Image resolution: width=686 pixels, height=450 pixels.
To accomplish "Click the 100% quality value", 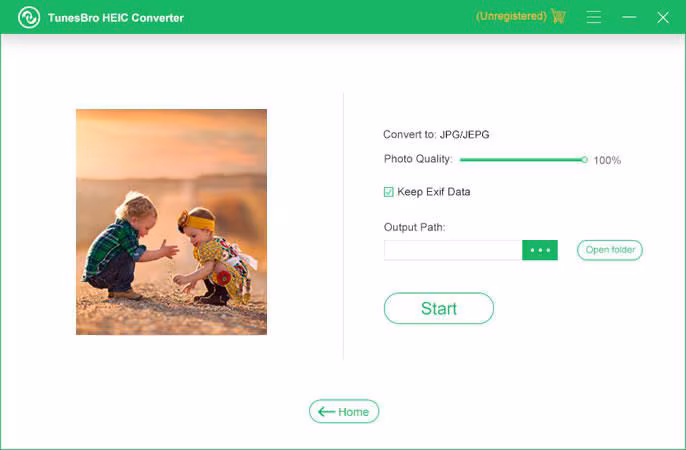I will [x=607, y=160].
